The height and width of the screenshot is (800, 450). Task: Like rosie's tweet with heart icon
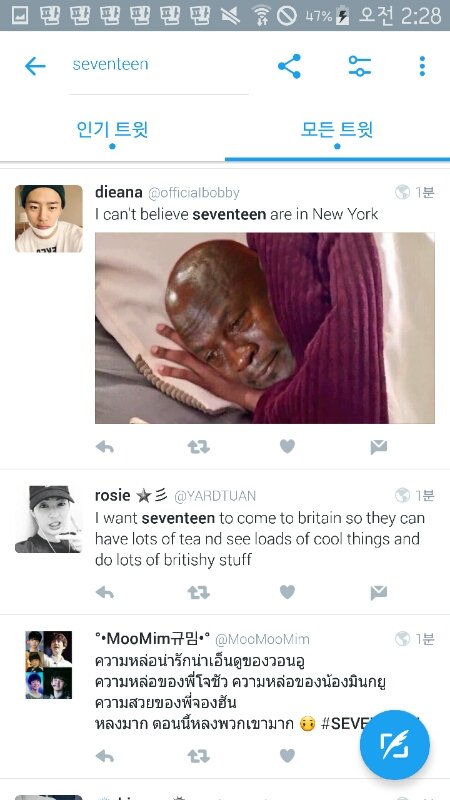tap(287, 592)
